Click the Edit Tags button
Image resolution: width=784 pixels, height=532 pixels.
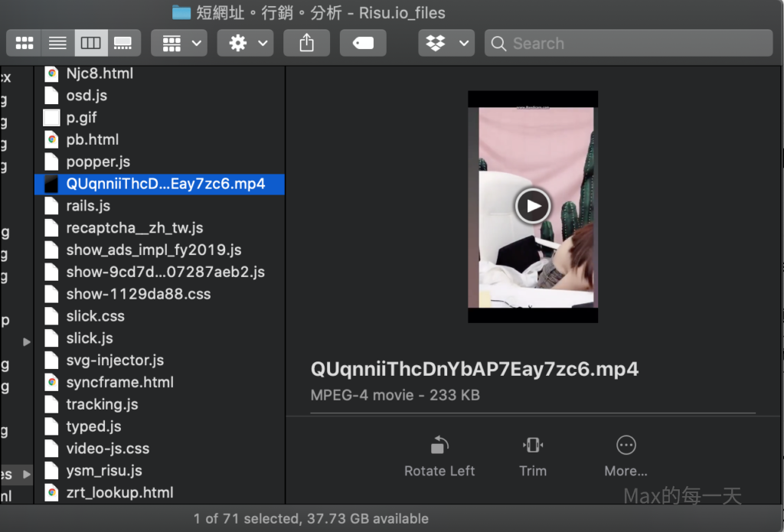pyautogui.click(x=363, y=43)
